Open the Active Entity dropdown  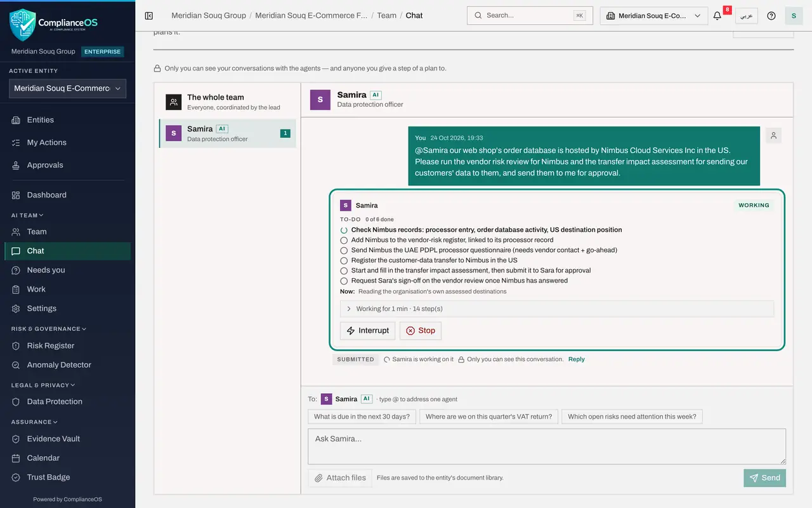click(x=67, y=88)
